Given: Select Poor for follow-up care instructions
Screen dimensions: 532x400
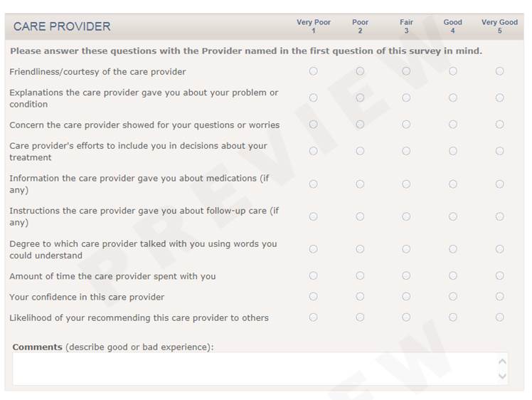Looking at the screenshot, I should point(360,216).
